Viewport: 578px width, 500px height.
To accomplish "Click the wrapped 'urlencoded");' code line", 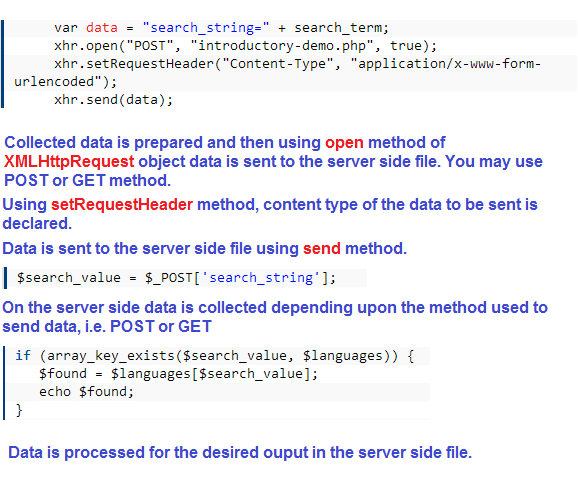I will [x=65, y=82].
